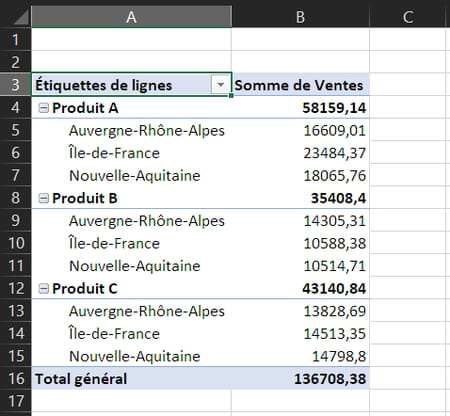Collapse the Produit A group
The image size is (450, 416).
[44, 108]
